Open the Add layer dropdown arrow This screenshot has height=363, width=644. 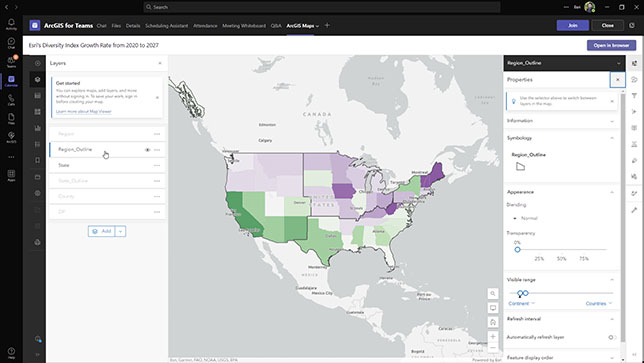click(120, 231)
